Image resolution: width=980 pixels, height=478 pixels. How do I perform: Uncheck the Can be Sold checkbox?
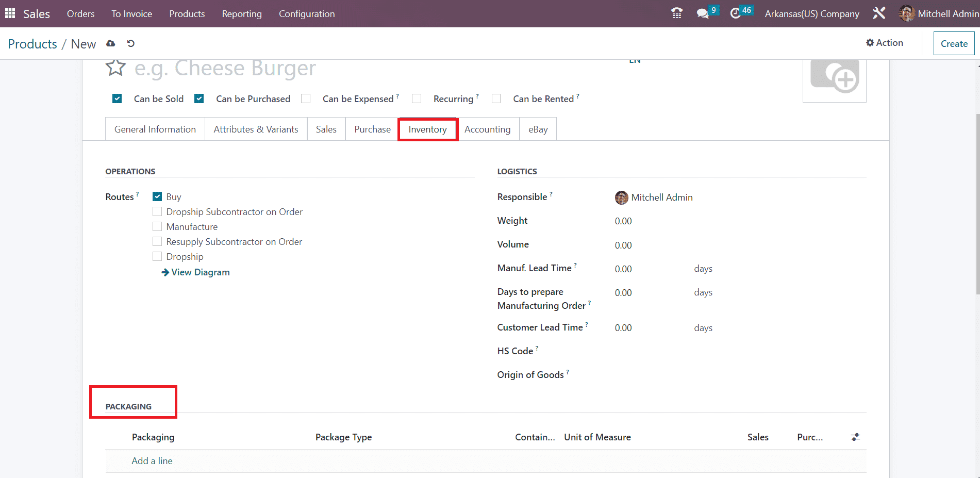point(117,98)
